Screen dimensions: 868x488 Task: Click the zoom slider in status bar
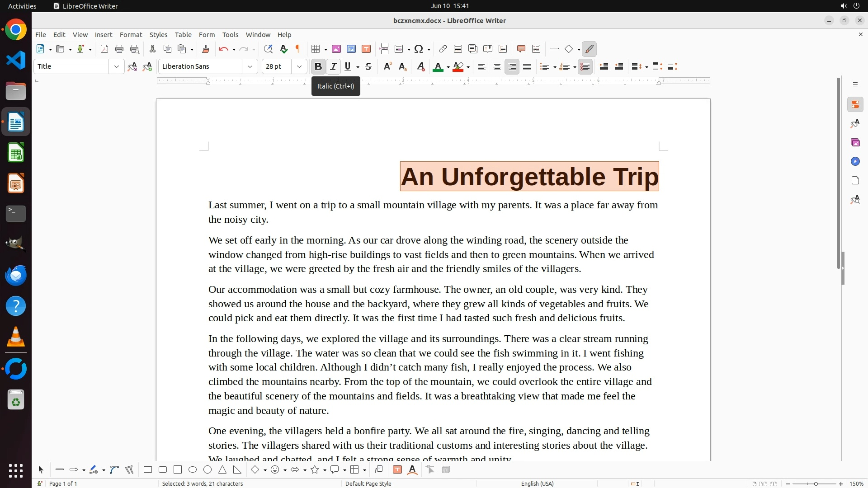pos(815,483)
